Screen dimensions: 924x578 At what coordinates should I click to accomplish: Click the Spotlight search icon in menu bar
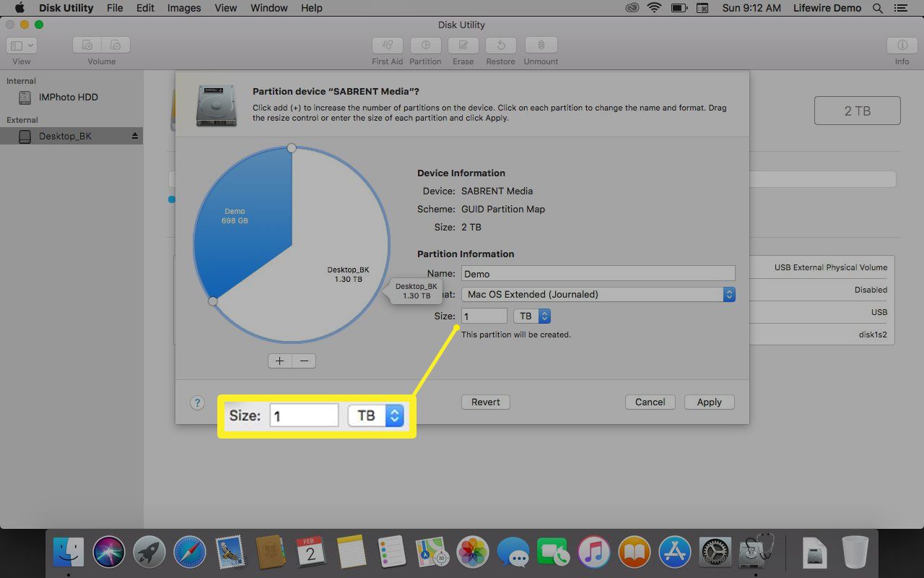(x=878, y=8)
